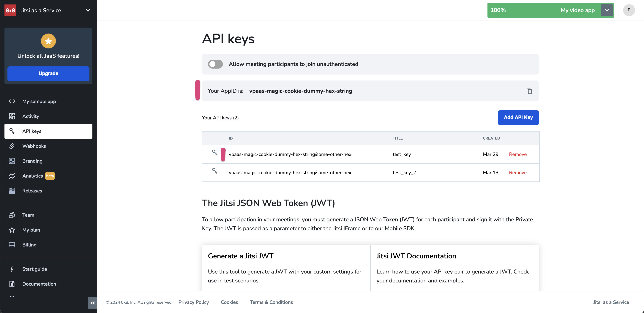Remove the test_key_2 API key
Image resolution: width=644 pixels, height=313 pixels.
pos(518,173)
